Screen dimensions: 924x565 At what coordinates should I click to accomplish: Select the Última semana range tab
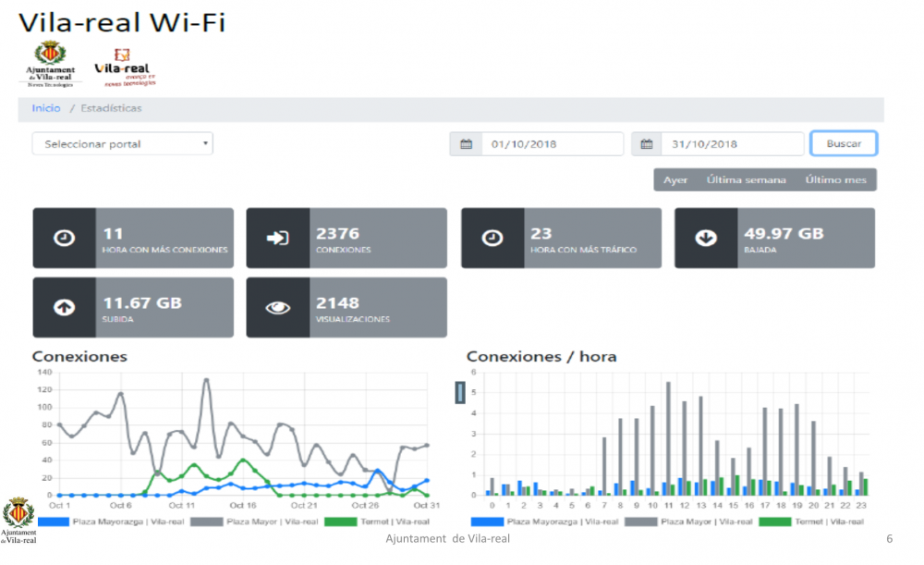click(x=746, y=179)
